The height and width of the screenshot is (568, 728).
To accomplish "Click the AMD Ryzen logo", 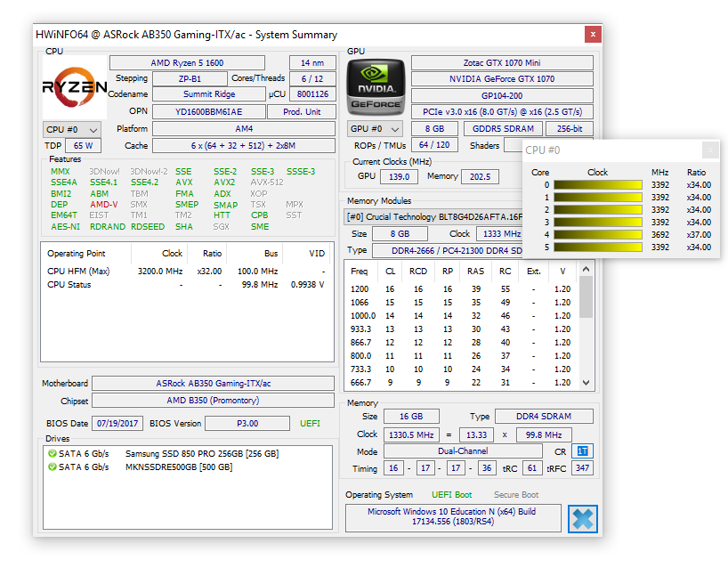I will click(x=73, y=86).
